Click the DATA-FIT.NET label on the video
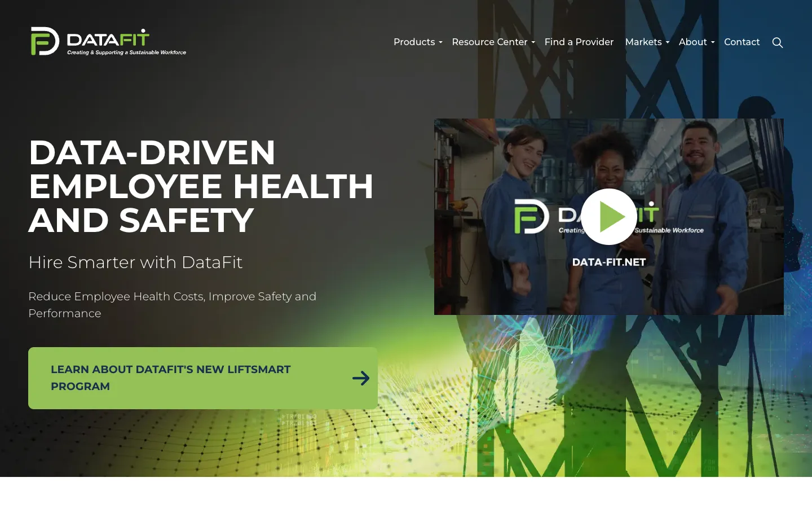 [609, 262]
